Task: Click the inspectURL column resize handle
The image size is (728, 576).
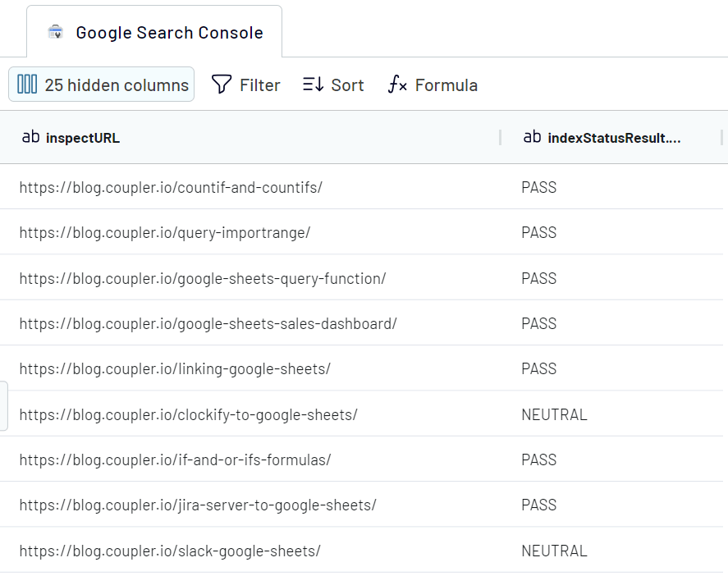Action: pyautogui.click(x=500, y=137)
